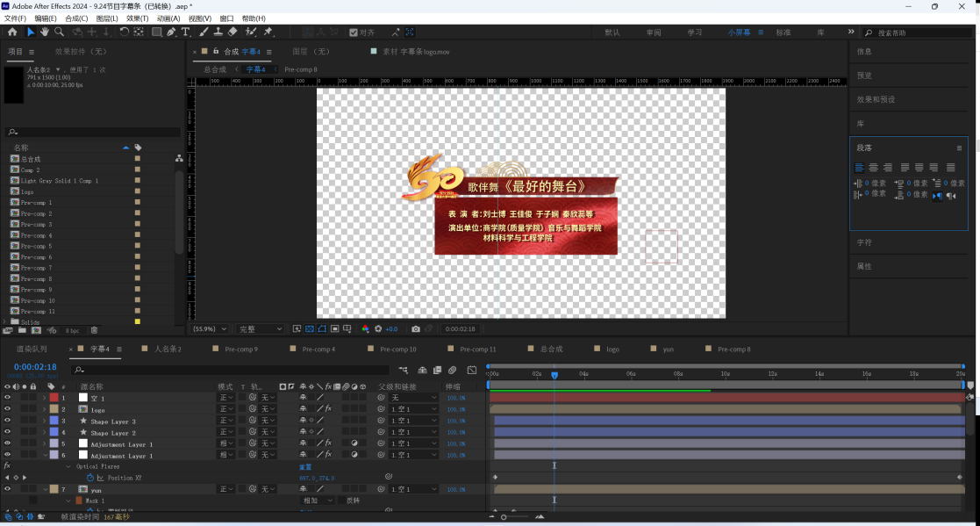
Task: Switch to the 人名条2 timeline tab
Action: [168, 349]
